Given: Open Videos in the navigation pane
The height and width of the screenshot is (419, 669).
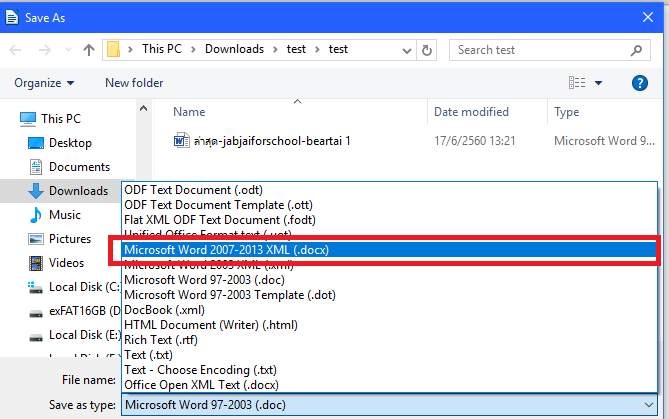Looking at the screenshot, I should (x=56, y=263).
